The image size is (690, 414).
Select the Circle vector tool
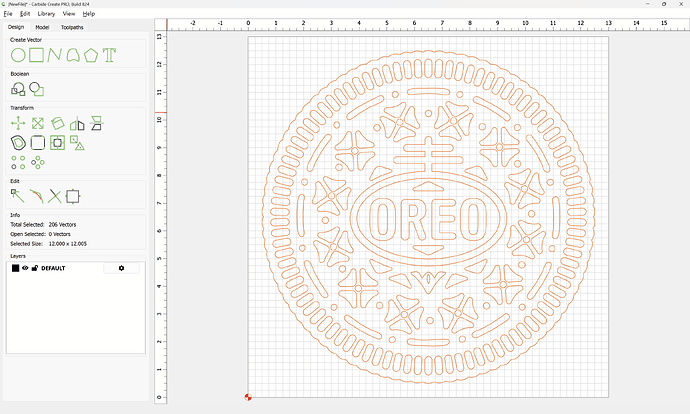pyautogui.click(x=18, y=54)
